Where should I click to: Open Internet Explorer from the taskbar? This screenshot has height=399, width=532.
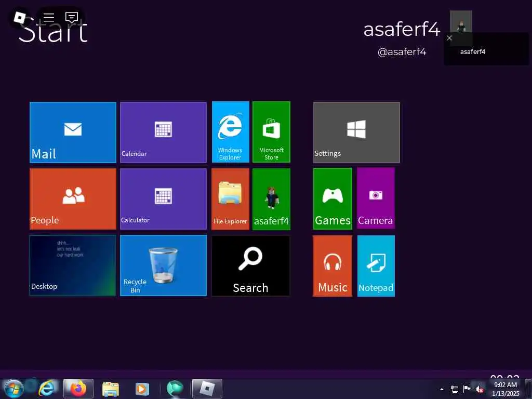[46, 389]
